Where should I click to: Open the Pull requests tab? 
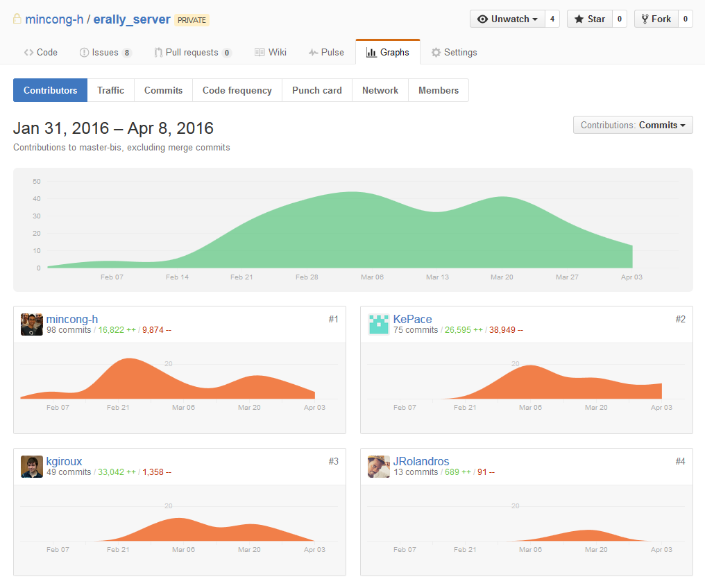coord(193,53)
